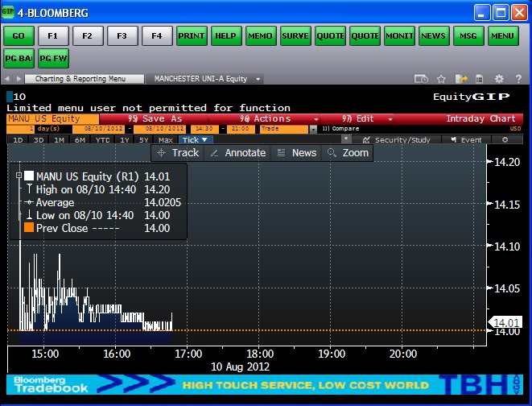
Task: Open the 97) Edit dropdown
Action: [x=357, y=118]
